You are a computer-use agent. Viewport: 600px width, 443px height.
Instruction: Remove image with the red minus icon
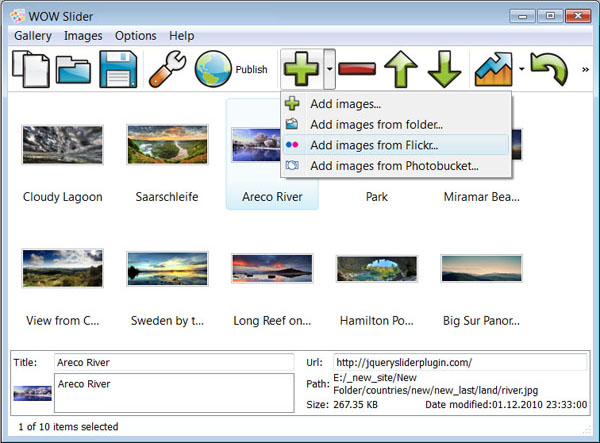pos(357,69)
